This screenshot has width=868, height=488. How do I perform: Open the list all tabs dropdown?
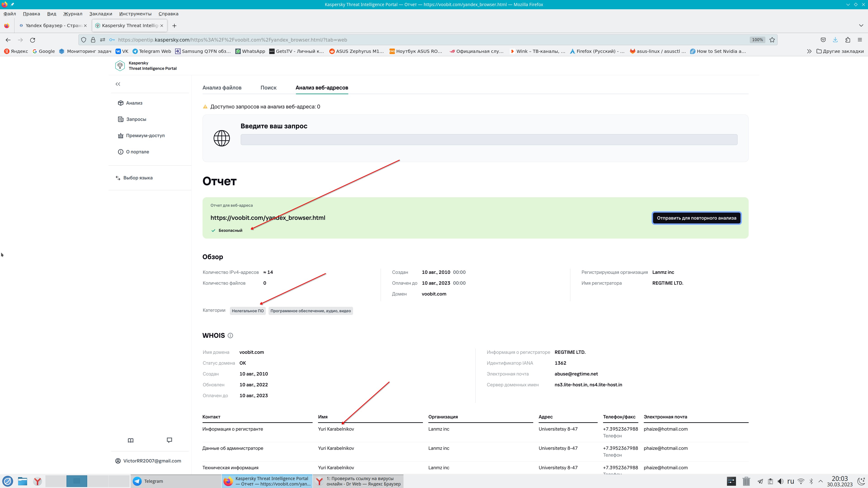[861, 26]
